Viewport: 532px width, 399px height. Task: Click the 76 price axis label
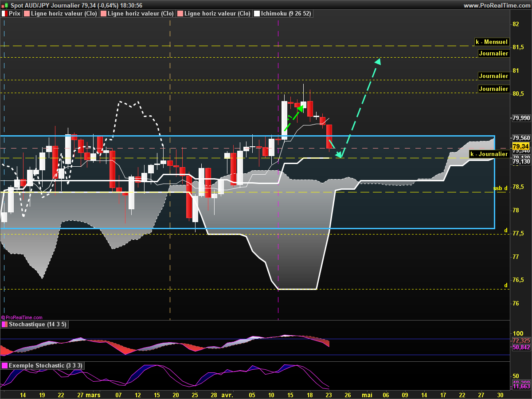516,304
